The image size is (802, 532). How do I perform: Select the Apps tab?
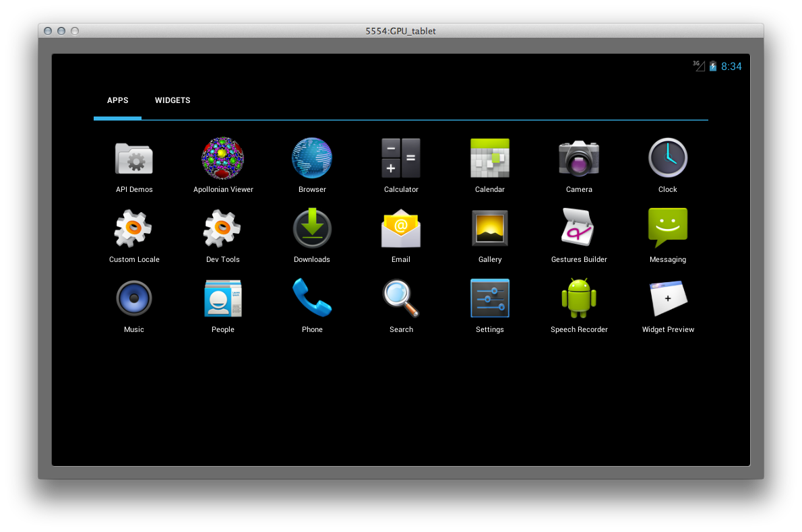[118, 100]
